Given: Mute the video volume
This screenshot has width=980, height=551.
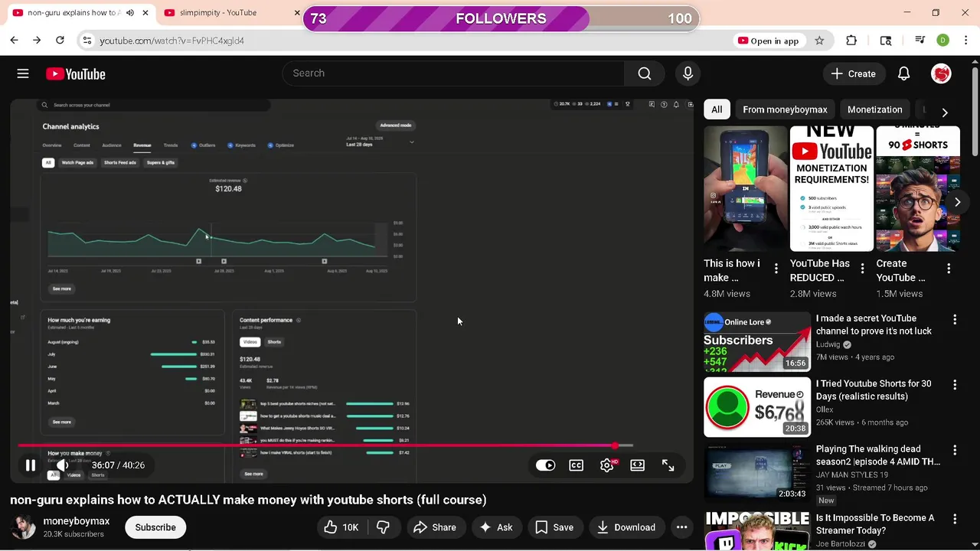Looking at the screenshot, I should 63,465.
